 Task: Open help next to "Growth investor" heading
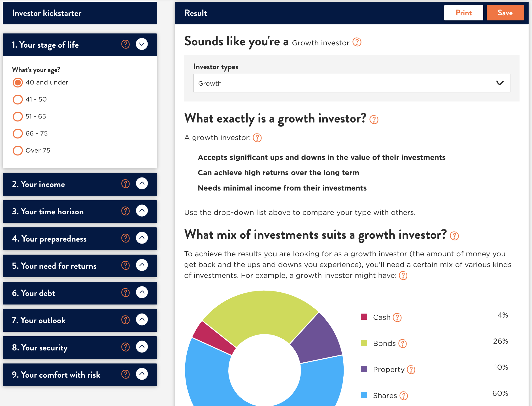357,42
